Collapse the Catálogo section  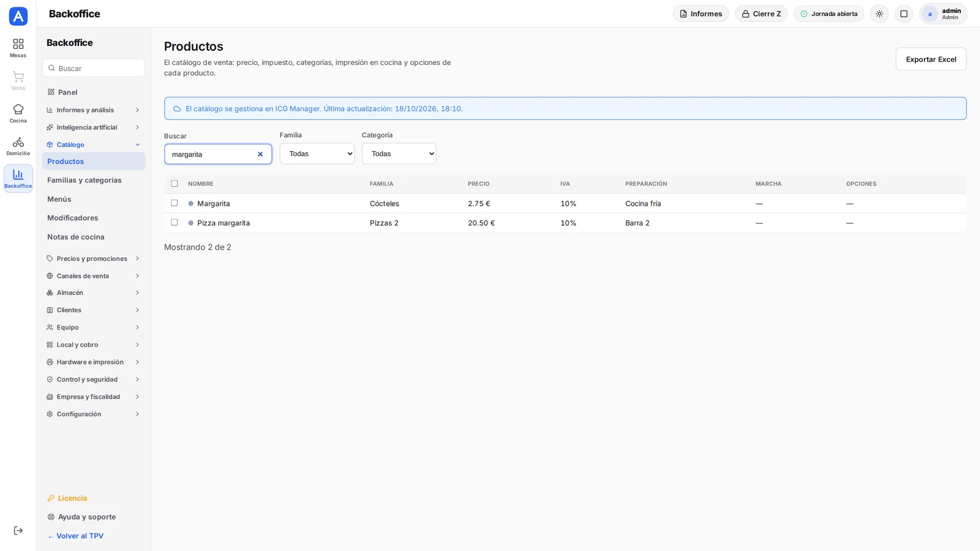[93, 144]
